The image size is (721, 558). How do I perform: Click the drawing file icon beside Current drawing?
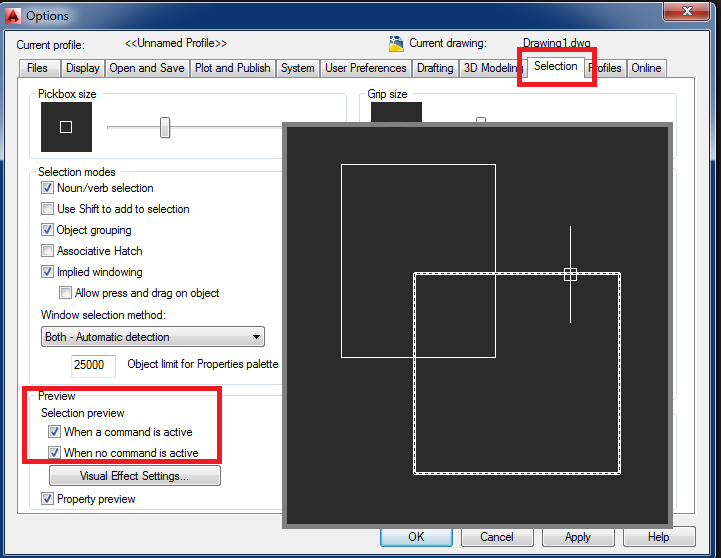tap(395, 44)
